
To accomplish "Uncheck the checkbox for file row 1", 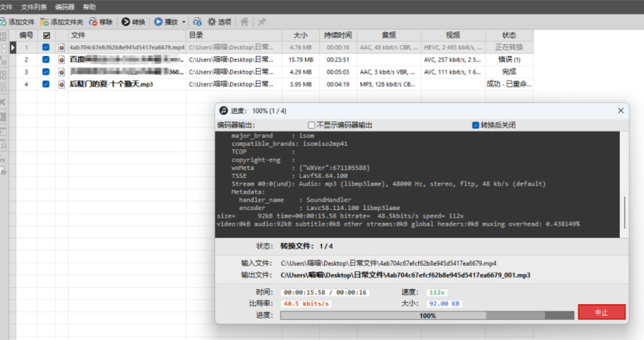I will (x=46, y=47).
